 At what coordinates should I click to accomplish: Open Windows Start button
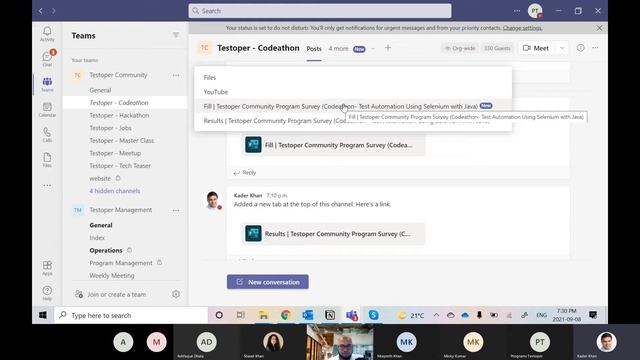coord(43,315)
